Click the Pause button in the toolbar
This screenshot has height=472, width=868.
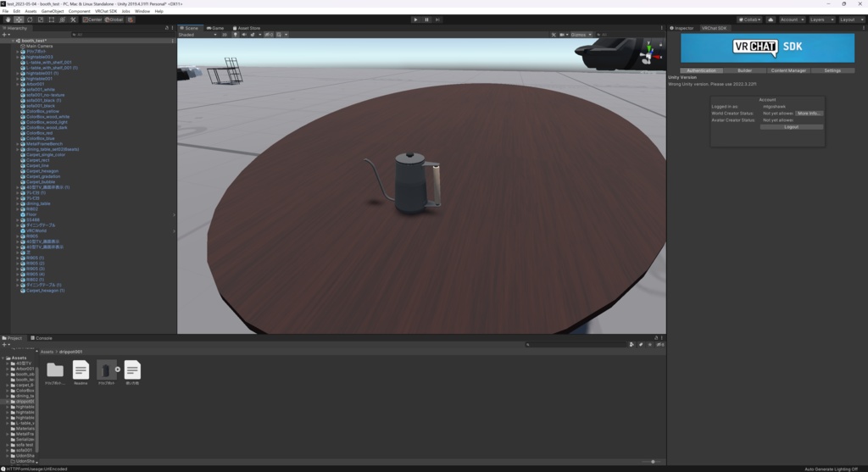pyautogui.click(x=427, y=19)
